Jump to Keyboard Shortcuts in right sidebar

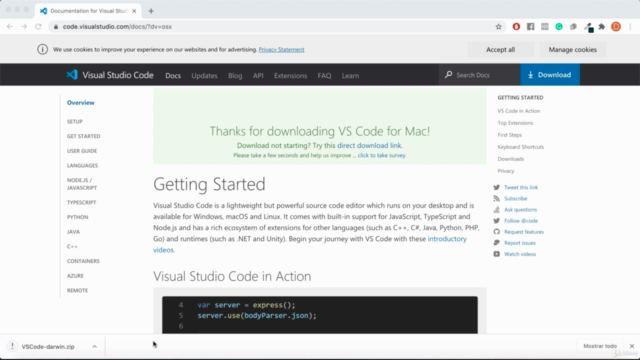click(x=521, y=147)
